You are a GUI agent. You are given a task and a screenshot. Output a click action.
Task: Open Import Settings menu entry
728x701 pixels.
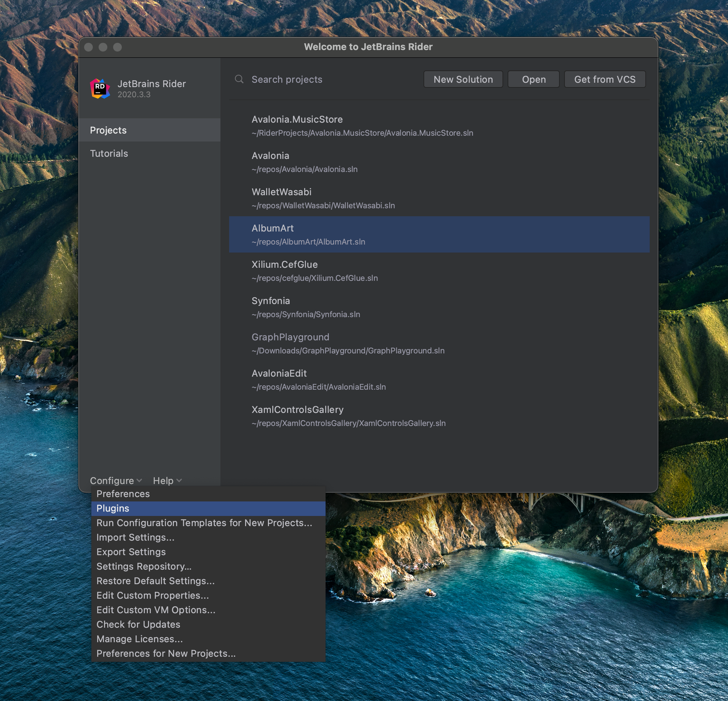pos(135,537)
